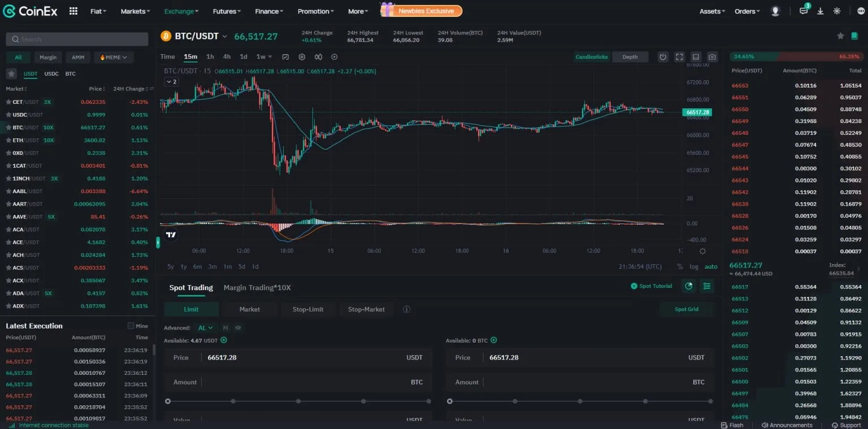Toggle percentage scale on the chart
868x429 pixels.
680,266
